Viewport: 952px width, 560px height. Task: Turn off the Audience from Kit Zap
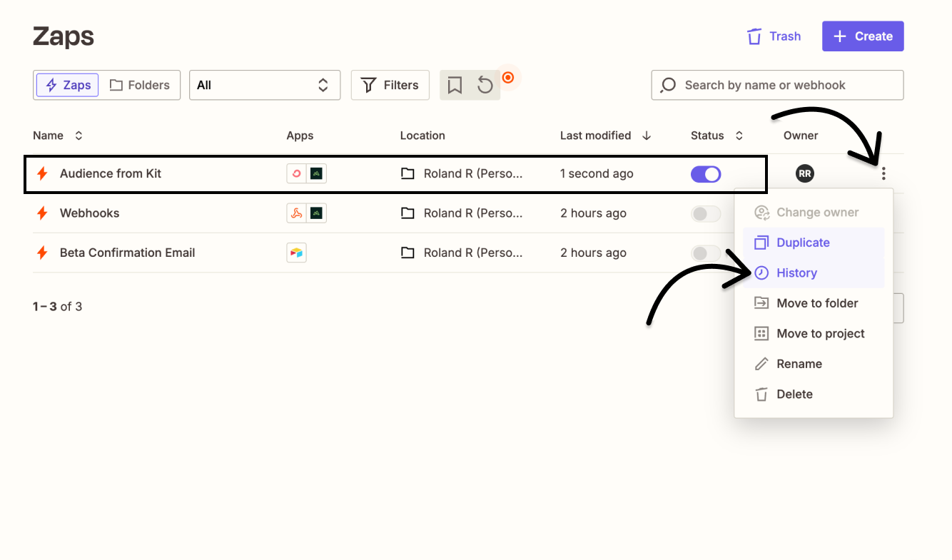[x=706, y=173]
